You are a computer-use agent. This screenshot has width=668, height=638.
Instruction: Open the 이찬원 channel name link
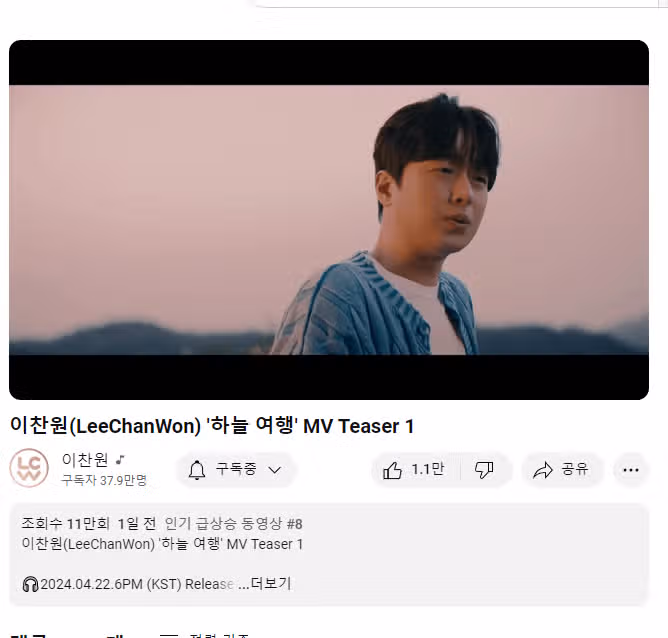coord(85,460)
